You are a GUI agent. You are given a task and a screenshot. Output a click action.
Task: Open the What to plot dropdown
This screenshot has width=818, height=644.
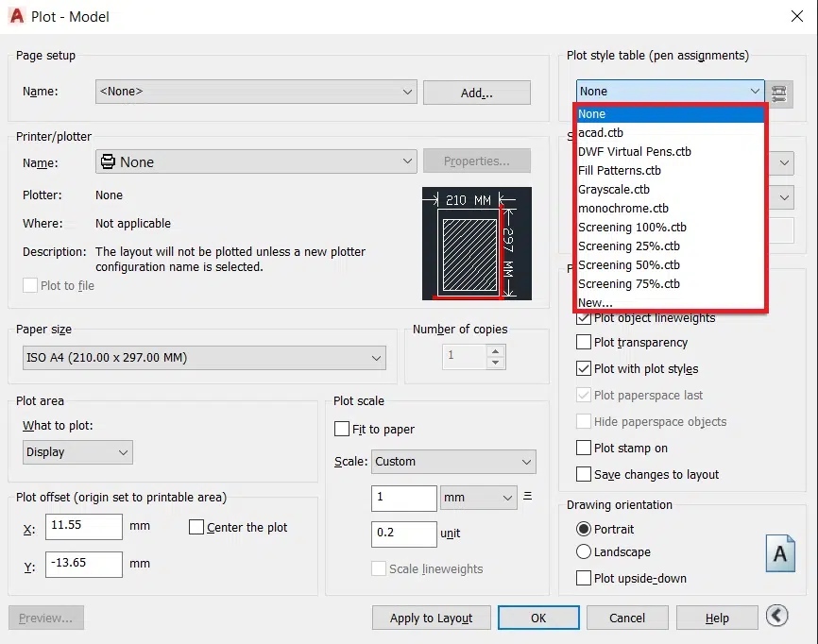(x=77, y=452)
